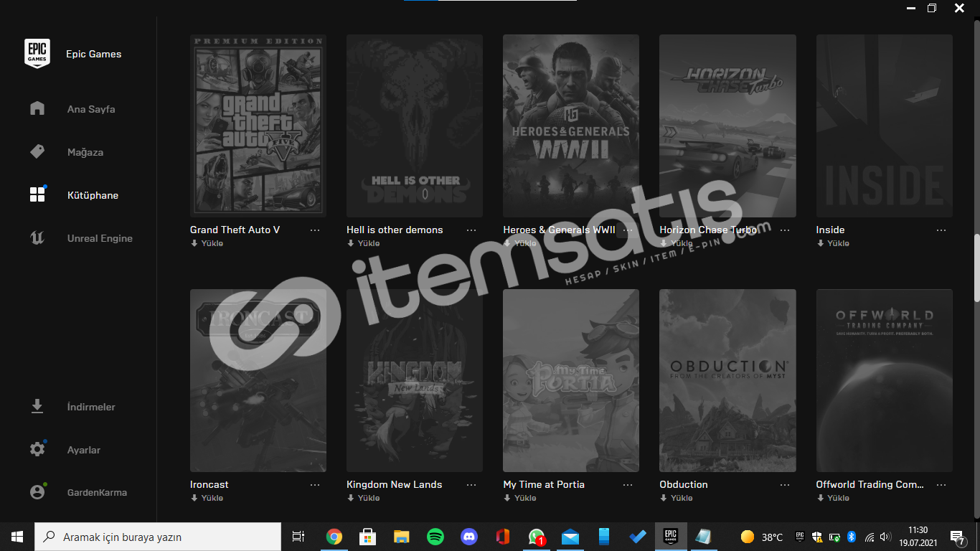Open options menu for Obduction

point(785,484)
